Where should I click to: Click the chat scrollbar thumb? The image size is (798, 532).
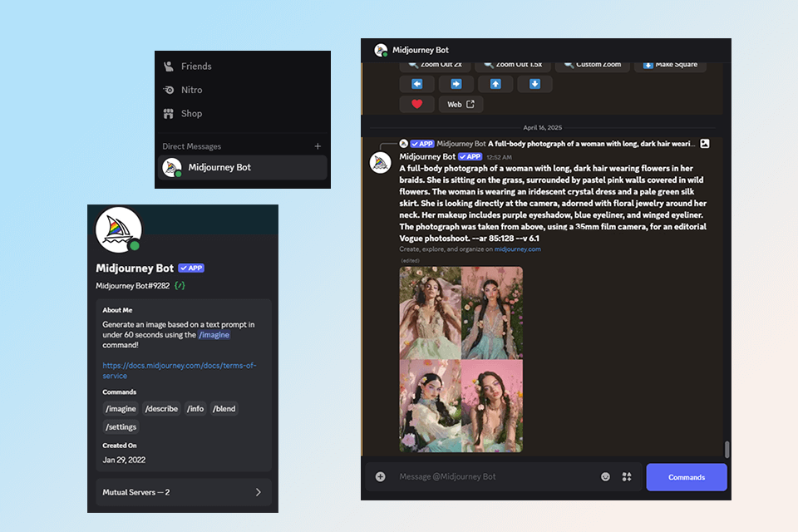[727, 449]
